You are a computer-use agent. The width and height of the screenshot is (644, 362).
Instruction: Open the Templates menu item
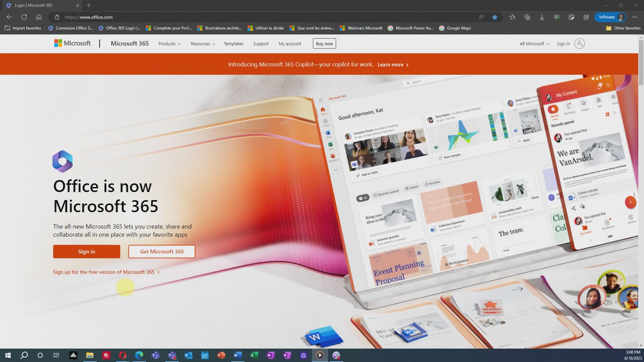point(233,44)
